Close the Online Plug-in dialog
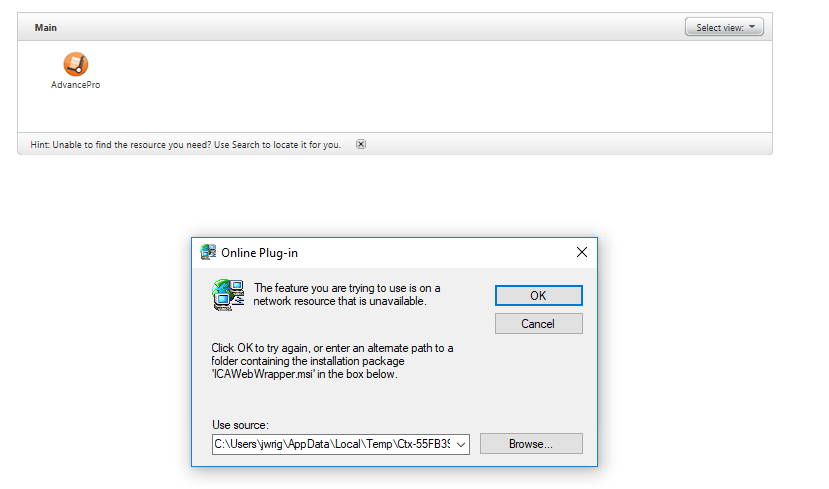This screenshot has height=489, width=829. click(581, 252)
